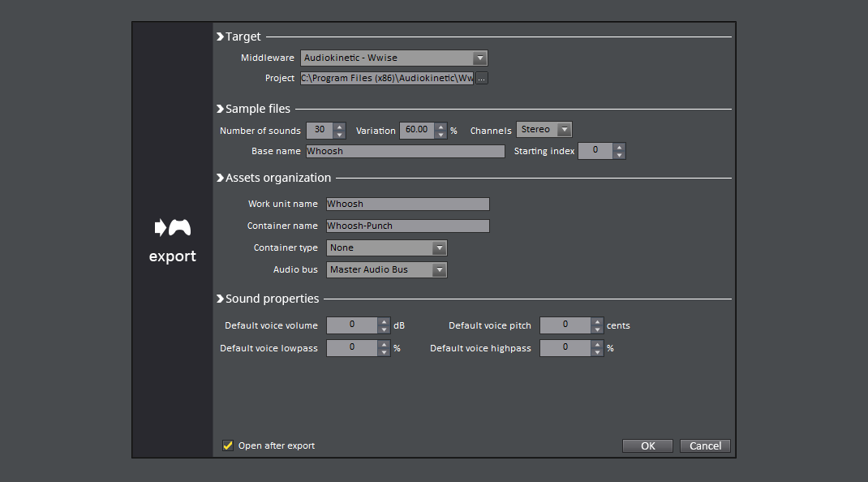
Task: Increase Default voice volume with up arrow
Action: [385, 321]
